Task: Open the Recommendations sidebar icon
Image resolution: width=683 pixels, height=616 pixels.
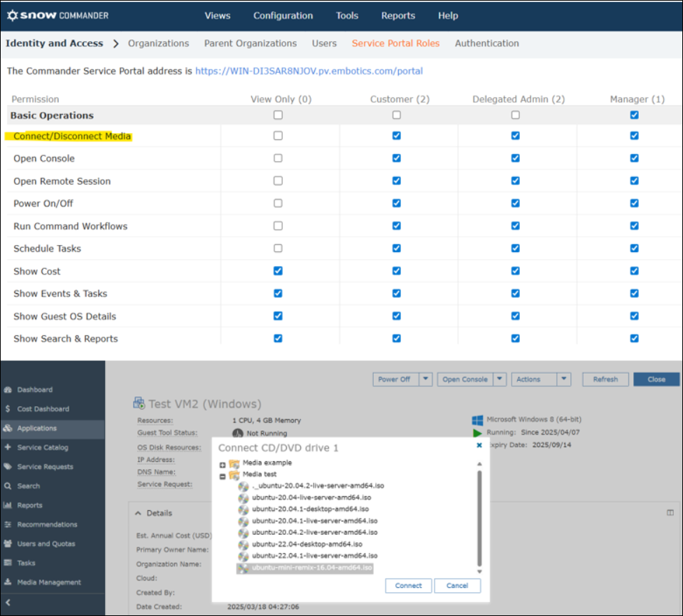Action: pos(8,524)
